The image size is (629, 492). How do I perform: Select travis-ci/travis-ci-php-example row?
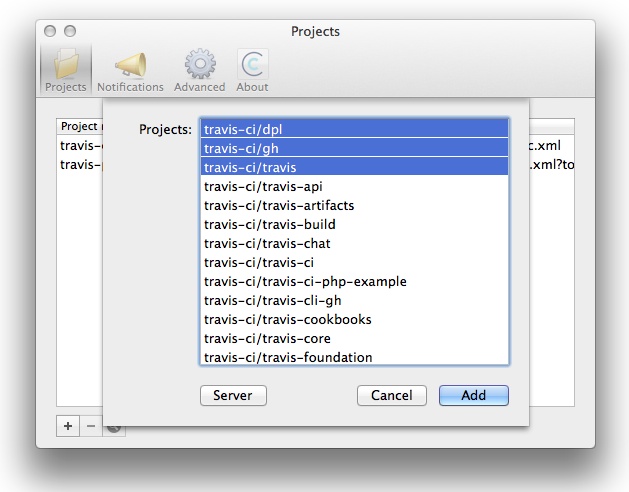pyautogui.click(x=355, y=281)
